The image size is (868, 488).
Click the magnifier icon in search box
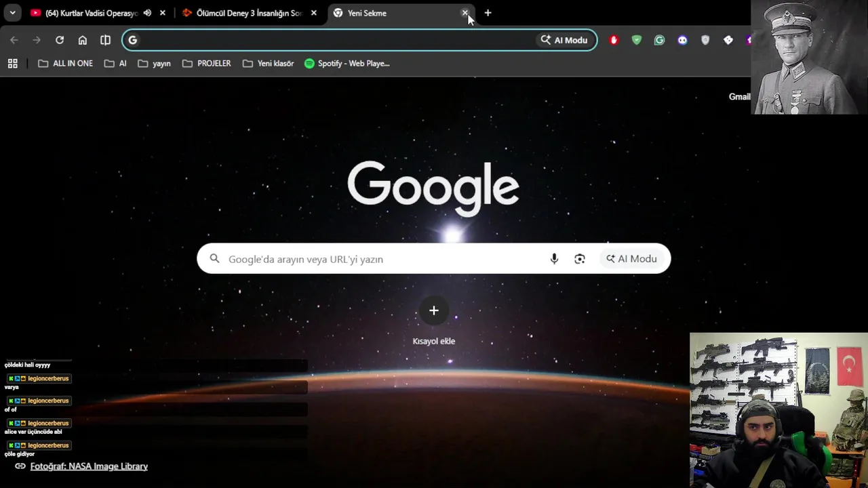(x=215, y=259)
